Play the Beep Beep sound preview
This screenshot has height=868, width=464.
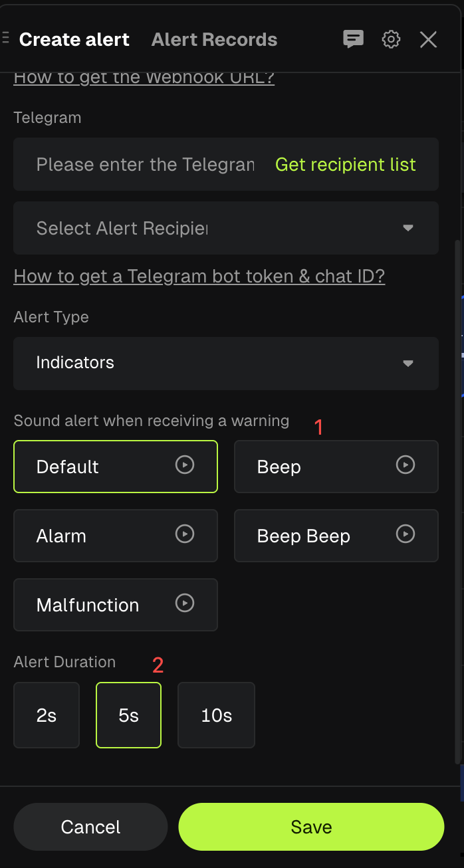[x=405, y=535]
